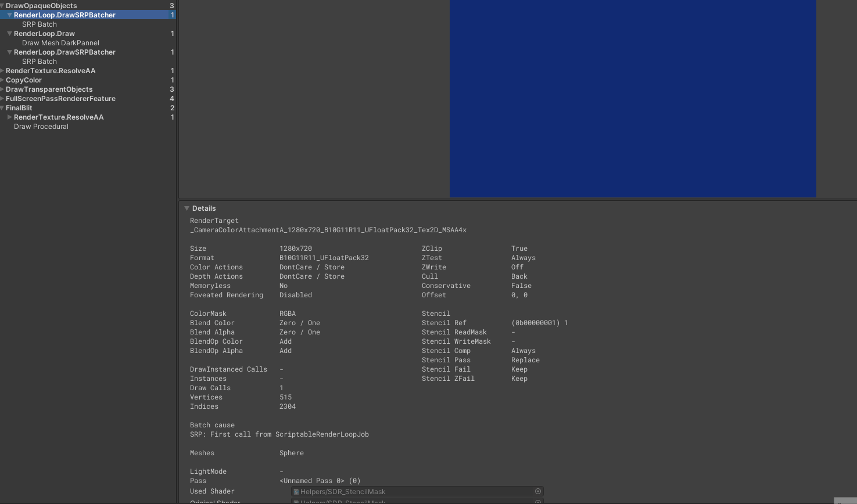The height and width of the screenshot is (504, 857).
Task: Expand the DrawTransparentObjects group arrow
Action: tap(2, 89)
